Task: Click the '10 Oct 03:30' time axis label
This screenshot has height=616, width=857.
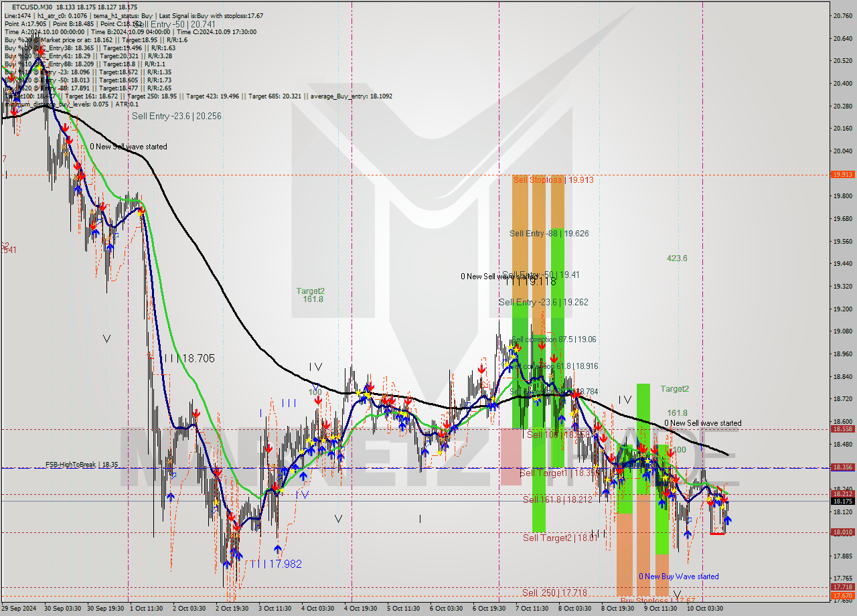Action: pos(706,609)
